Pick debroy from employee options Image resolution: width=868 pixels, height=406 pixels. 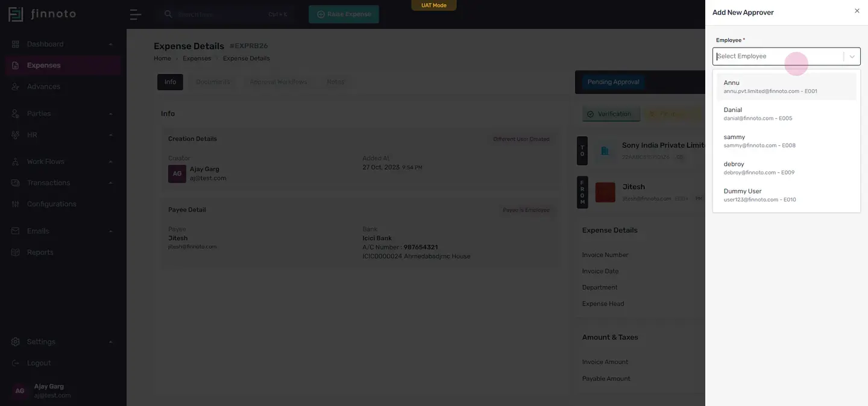click(x=786, y=168)
